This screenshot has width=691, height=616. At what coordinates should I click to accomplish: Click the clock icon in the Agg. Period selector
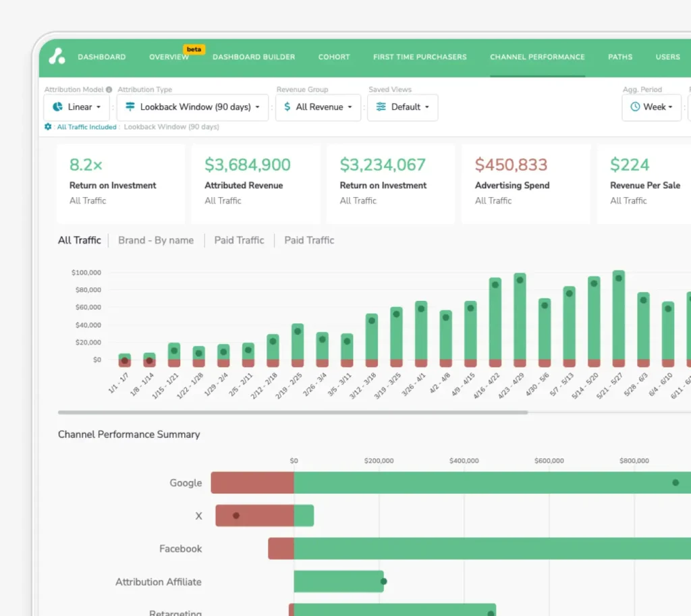click(635, 107)
